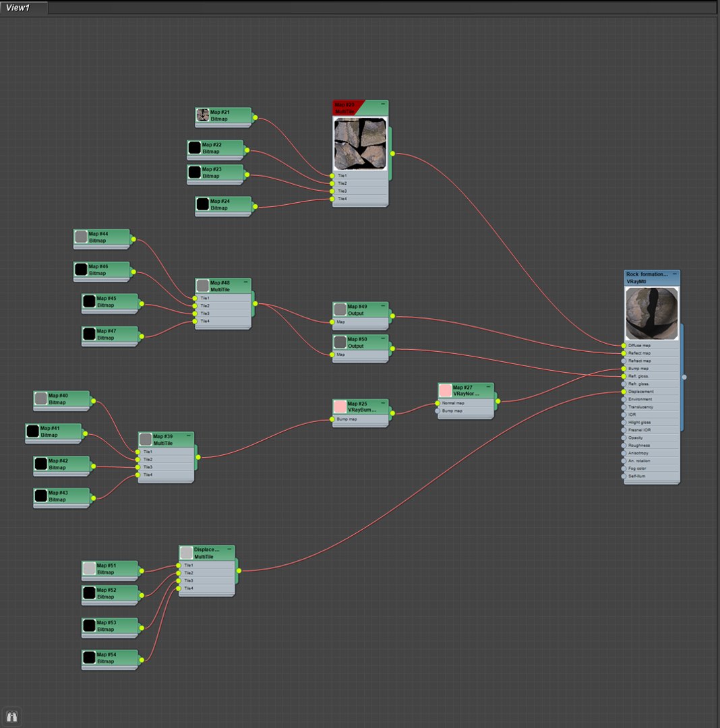Click the Displacement input socket
This screenshot has height=728, width=720.
pos(624,392)
